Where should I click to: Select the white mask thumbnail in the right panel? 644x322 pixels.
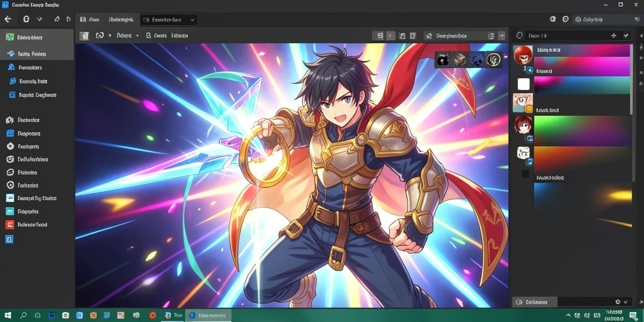(523, 153)
